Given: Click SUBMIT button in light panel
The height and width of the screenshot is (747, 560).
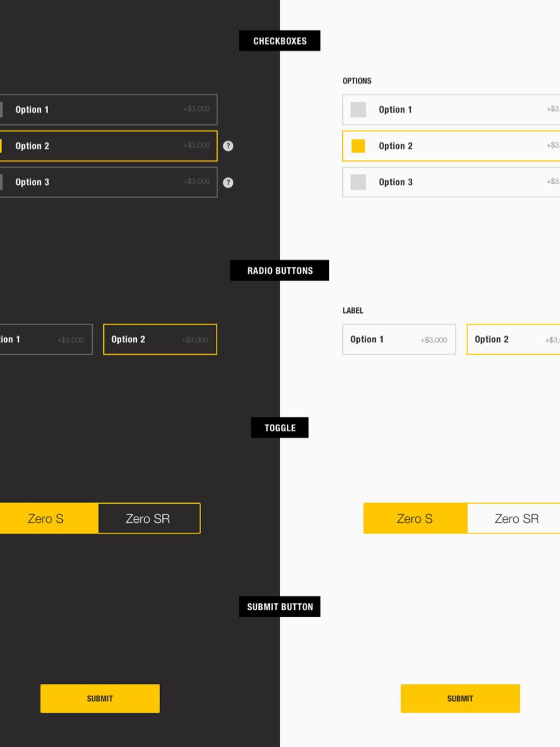Looking at the screenshot, I should [x=460, y=698].
